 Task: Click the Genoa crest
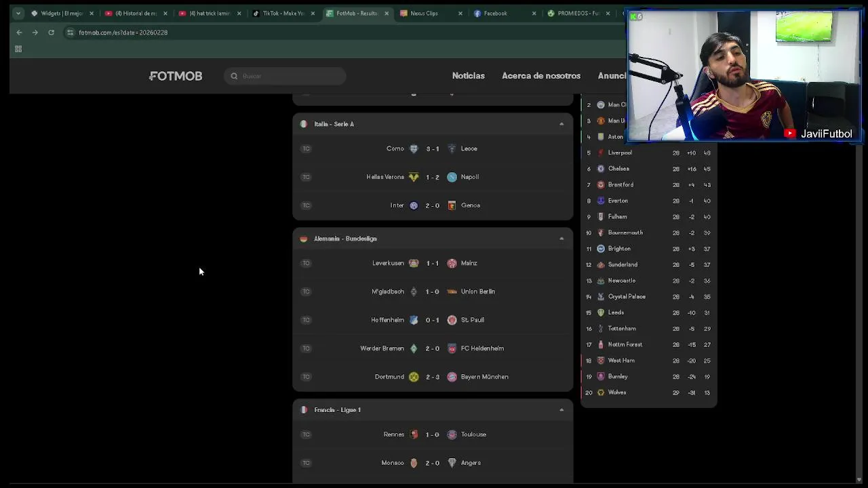click(x=452, y=205)
